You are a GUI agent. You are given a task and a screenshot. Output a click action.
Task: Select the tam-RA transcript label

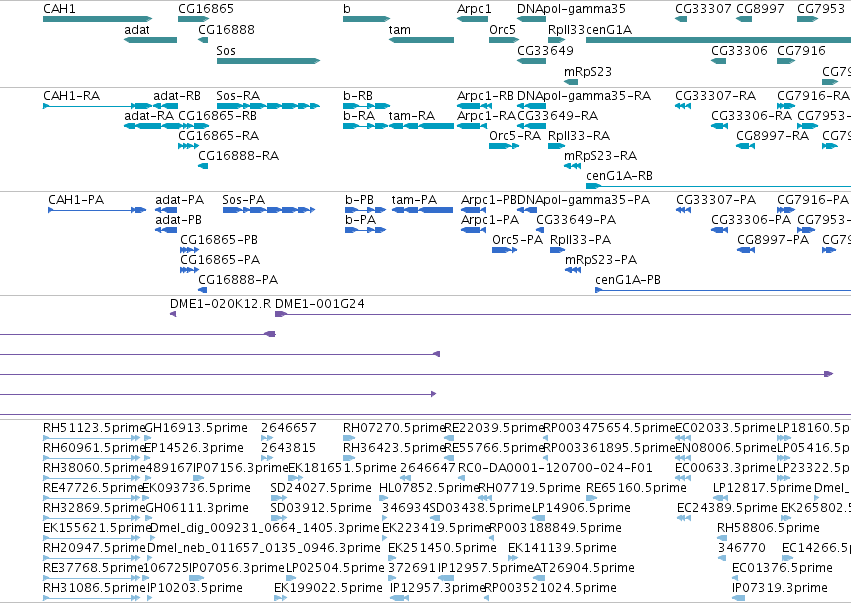[412, 116]
